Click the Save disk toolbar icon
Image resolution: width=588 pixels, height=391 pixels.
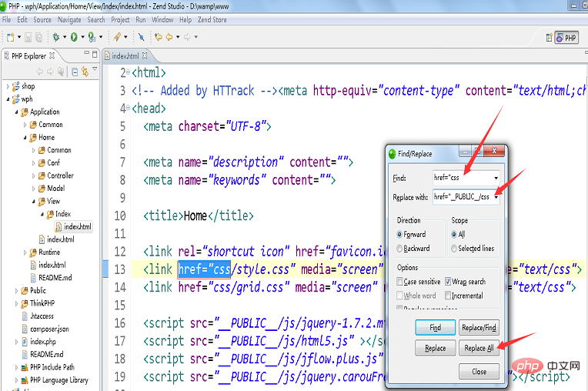pyautogui.click(x=28, y=37)
